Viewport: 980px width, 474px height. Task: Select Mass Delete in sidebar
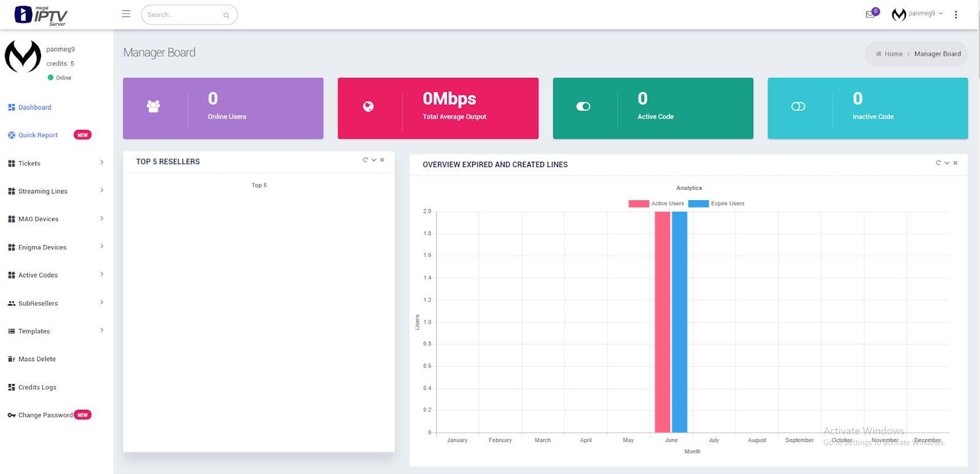tap(37, 359)
